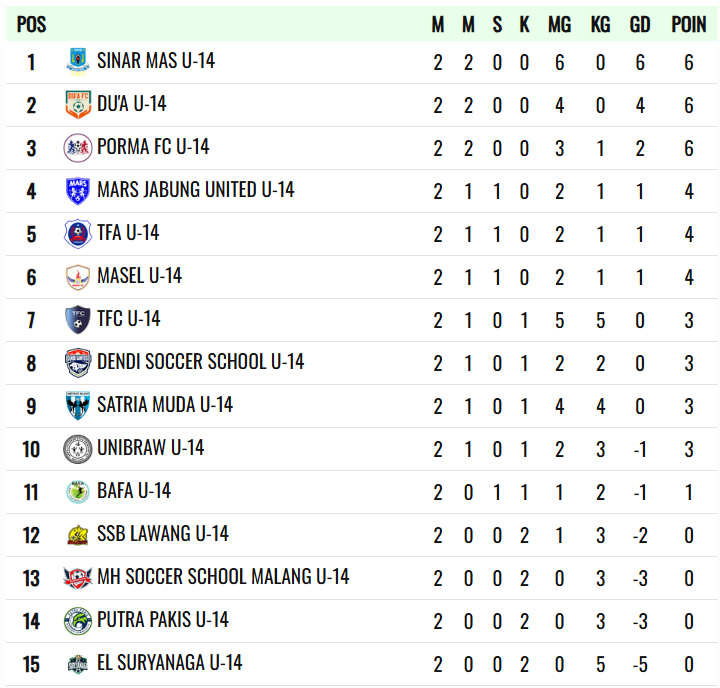
Task: Open the Satria Muda U-14 team link
Action: coord(165,405)
